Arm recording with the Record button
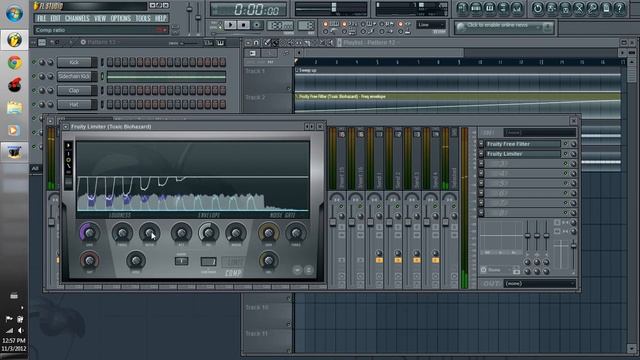The image size is (640, 360). click(257, 25)
